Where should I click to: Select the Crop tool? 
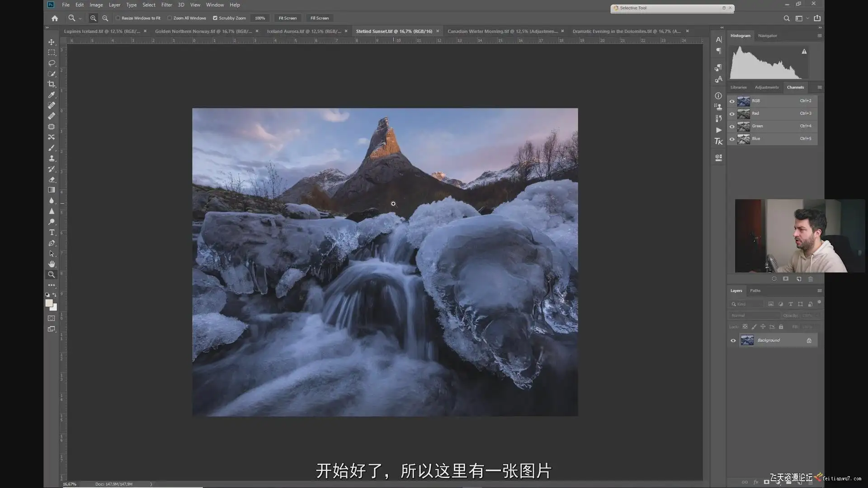pyautogui.click(x=52, y=84)
